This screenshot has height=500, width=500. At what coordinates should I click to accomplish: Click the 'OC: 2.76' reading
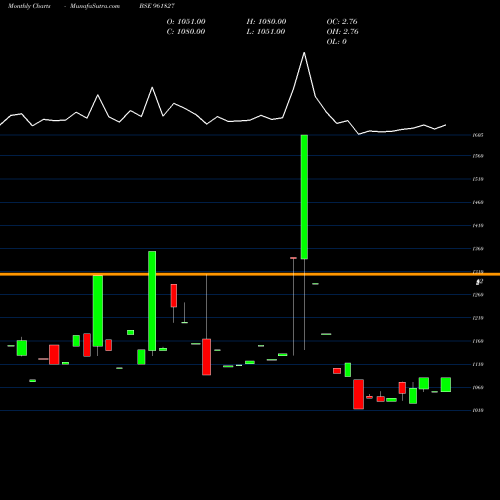pos(342,22)
